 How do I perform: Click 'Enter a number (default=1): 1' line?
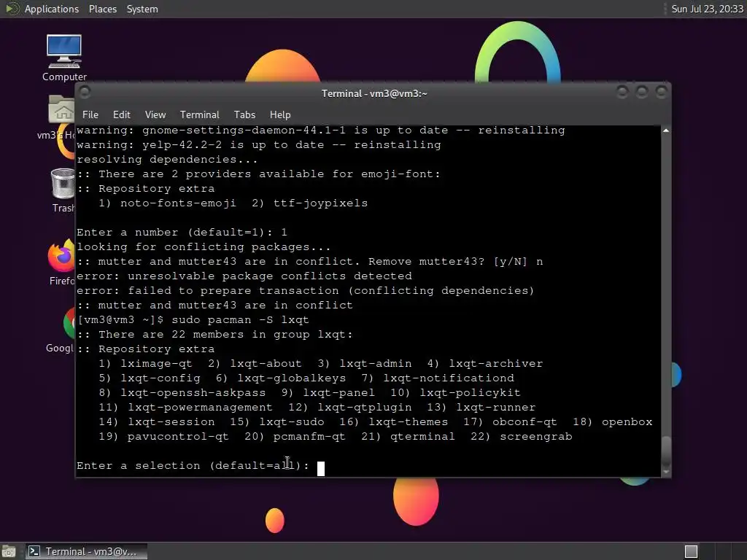tap(182, 233)
